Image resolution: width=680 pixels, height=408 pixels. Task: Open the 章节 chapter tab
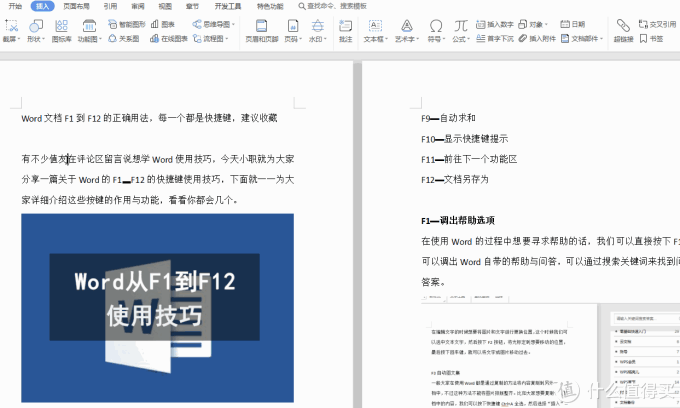192,6
